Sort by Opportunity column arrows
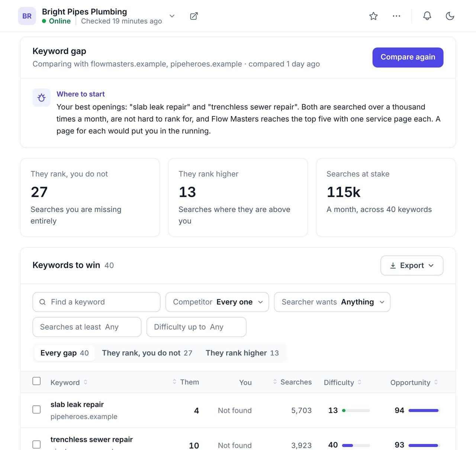Image resolution: width=476 pixels, height=450 pixels. (436, 382)
